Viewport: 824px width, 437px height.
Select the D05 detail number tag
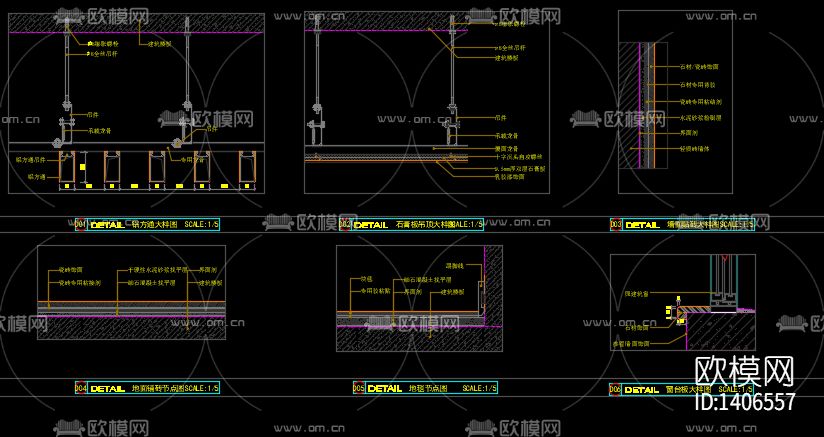[358, 389]
